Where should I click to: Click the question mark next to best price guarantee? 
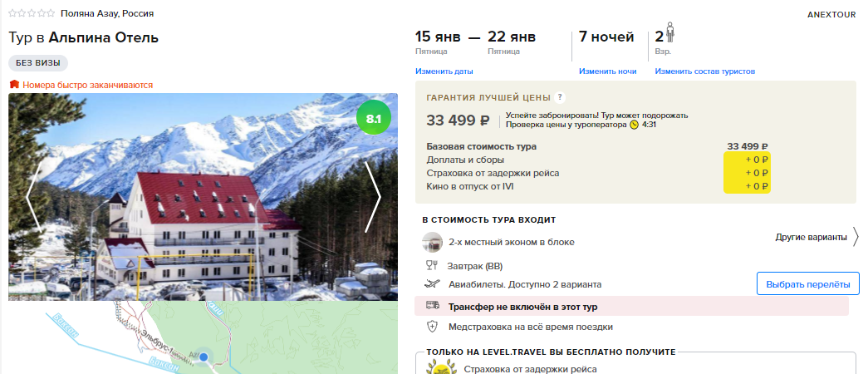coord(560,97)
